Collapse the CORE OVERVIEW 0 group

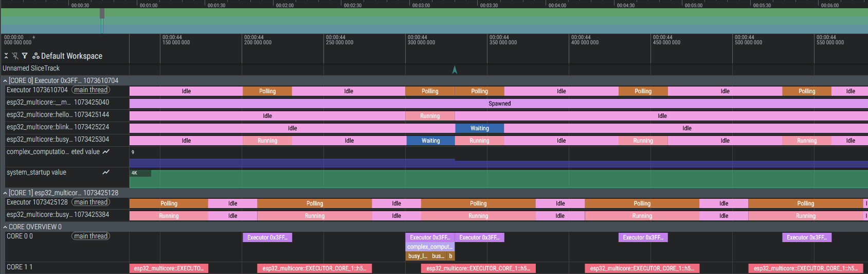[x=5, y=227]
